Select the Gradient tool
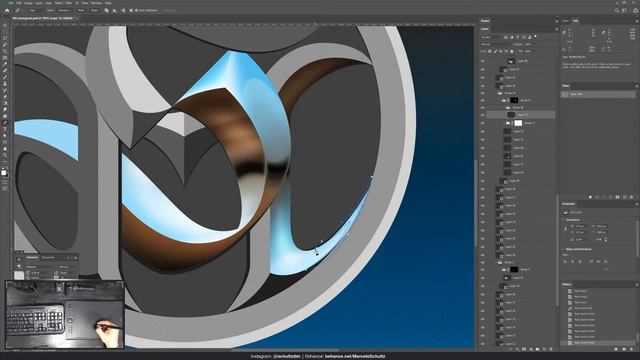This screenshot has width=640, height=360. (x=5, y=103)
